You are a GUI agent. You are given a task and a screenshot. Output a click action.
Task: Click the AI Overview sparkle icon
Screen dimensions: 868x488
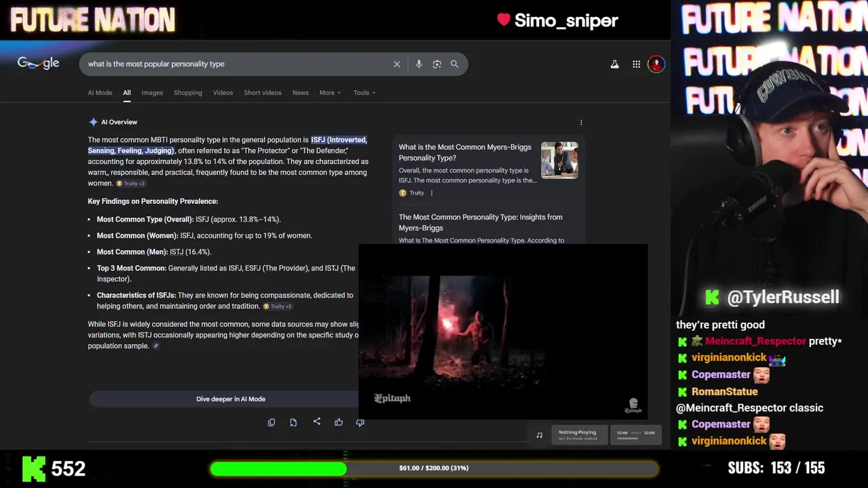coord(93,122)
